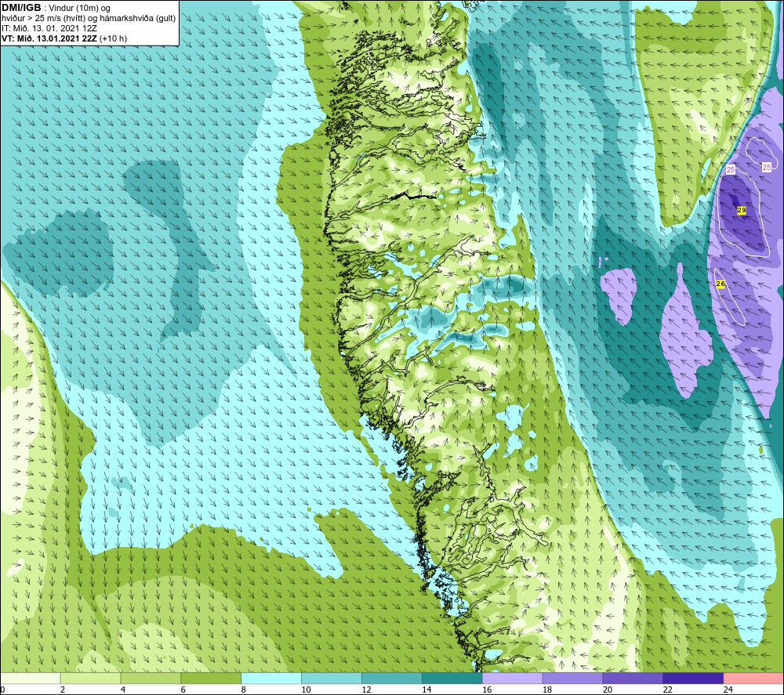Pick the 6–8 m/s dark green legend swatch
Viewport: 784px width, 695px height.
(x=211, y=678)
